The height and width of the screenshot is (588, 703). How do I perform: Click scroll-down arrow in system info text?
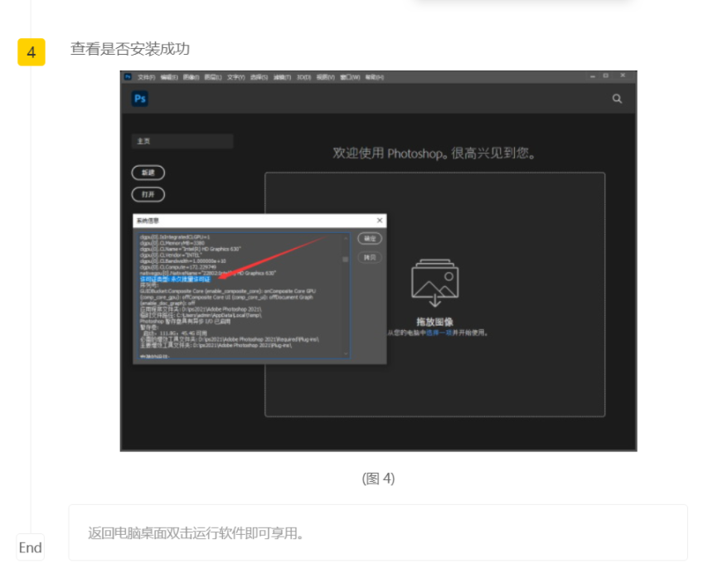pyautogui.click(x=345, y=353)
